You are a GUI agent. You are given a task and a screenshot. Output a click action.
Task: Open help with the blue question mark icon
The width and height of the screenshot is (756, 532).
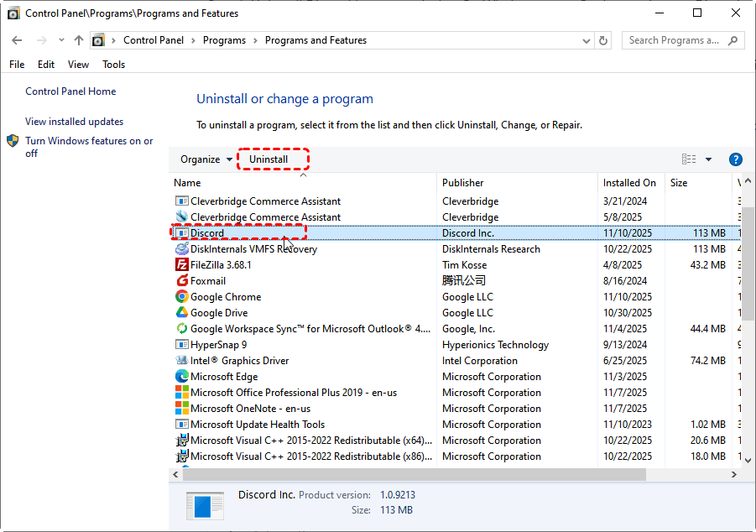click(x=736, y=159)
